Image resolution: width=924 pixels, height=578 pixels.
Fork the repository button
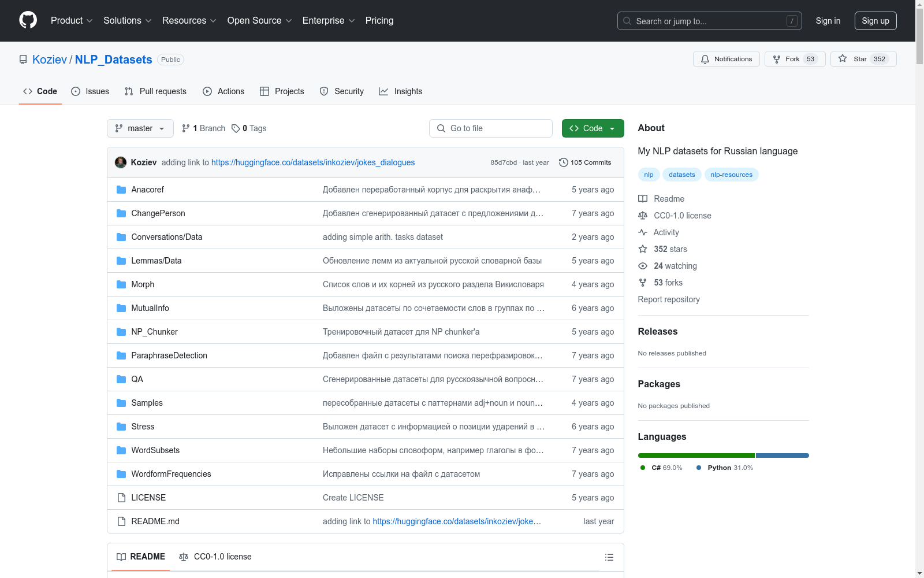795,59
